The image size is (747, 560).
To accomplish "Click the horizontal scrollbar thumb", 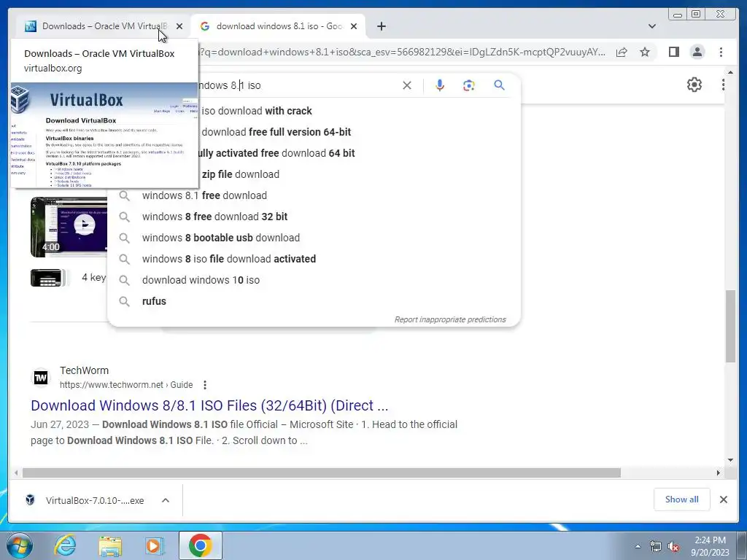I will point(322,472).
